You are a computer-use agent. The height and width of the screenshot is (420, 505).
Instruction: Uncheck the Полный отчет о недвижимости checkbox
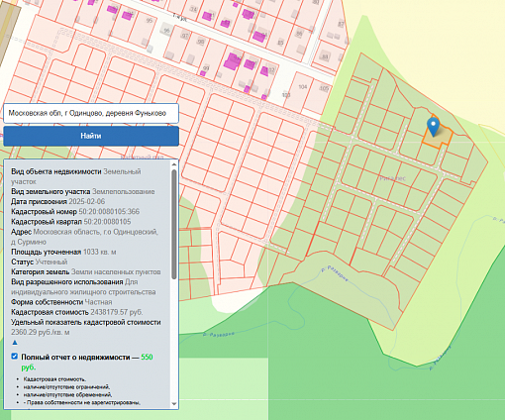(14, 356)
